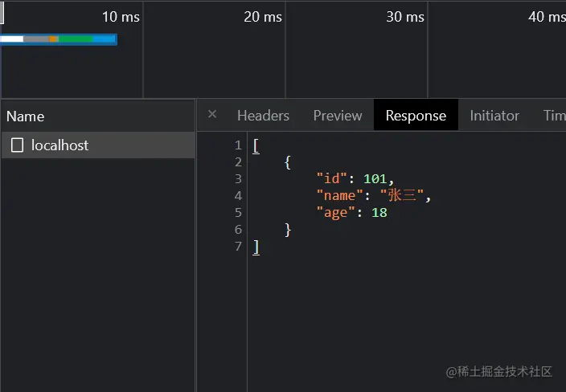Select the Response tab
Viewport: 566px width, 392px height.
[x=416, y=115]
